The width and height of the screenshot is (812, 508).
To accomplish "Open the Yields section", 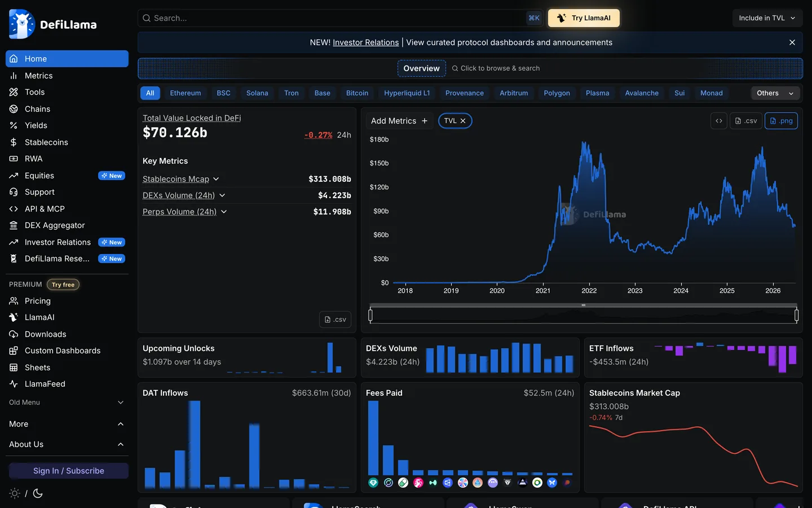I will coord(67,125).
